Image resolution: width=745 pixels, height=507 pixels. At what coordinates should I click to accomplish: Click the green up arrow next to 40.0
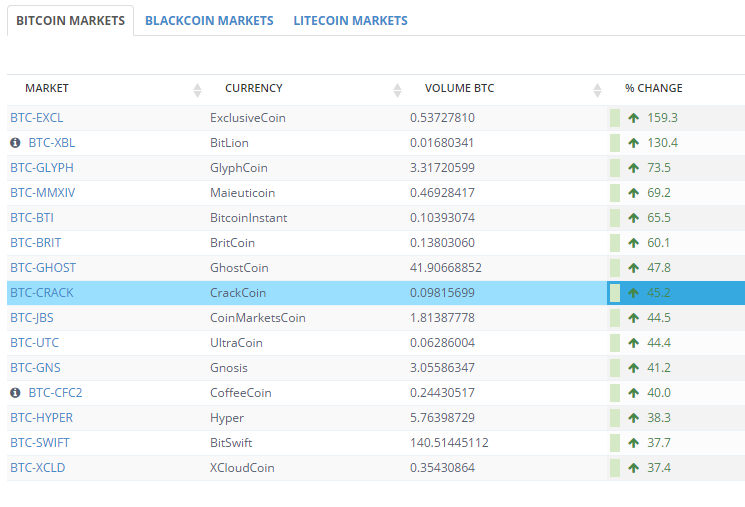tap(633, 392)
